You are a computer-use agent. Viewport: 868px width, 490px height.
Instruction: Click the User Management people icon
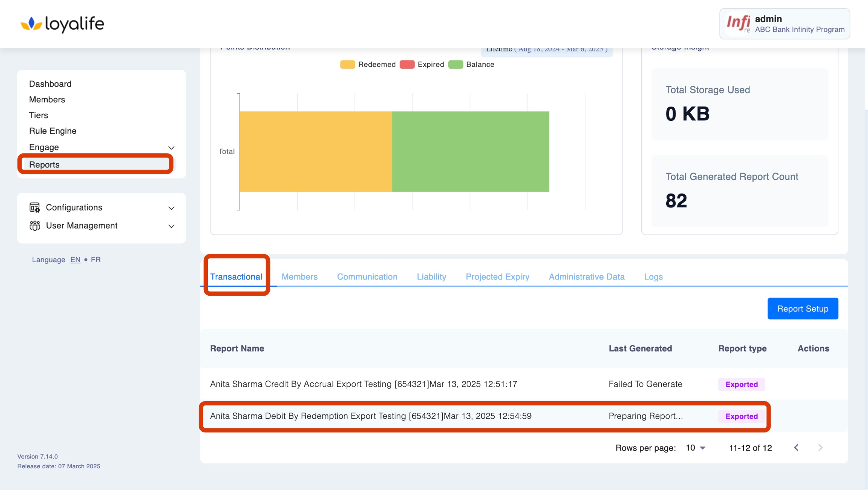coord(35,225)
